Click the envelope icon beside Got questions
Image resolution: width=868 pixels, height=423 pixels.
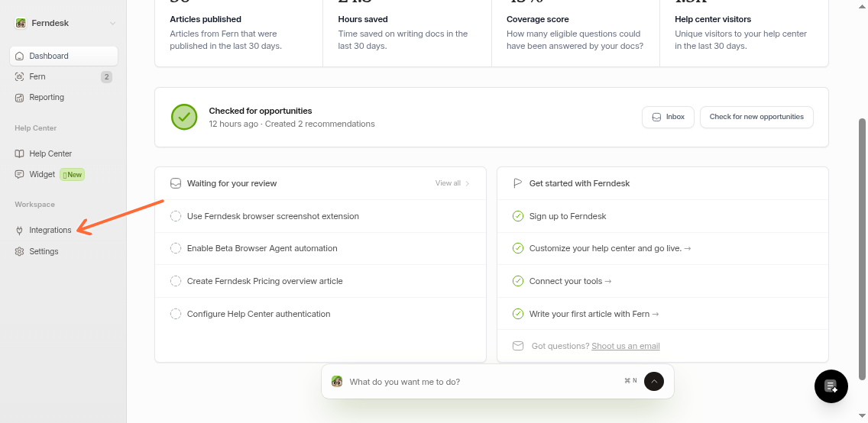tap(518, 346)
